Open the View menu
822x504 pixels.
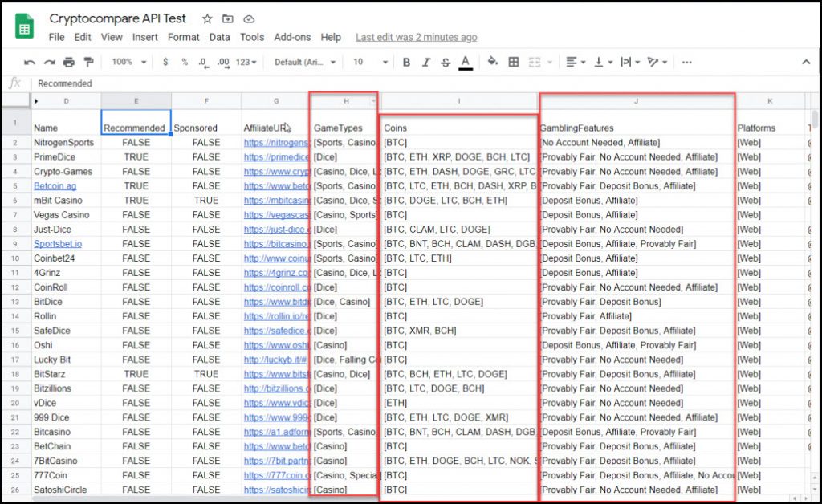(112, 37)
